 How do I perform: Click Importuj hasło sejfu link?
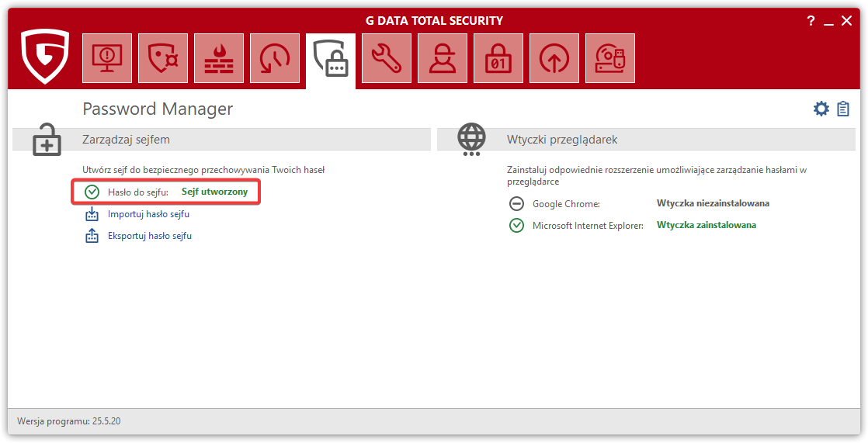(x=148, y=214)
